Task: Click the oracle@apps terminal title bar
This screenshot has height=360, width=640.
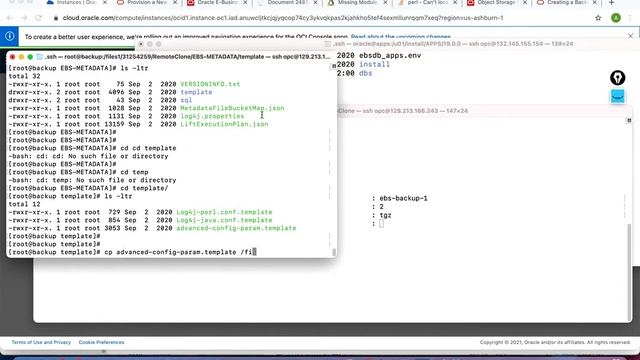Action: (452, 44)
